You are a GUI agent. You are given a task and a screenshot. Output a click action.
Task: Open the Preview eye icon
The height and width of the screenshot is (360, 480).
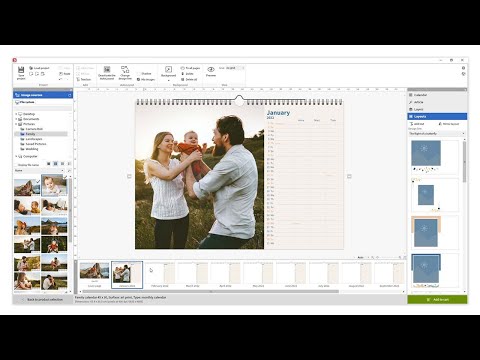211,69
